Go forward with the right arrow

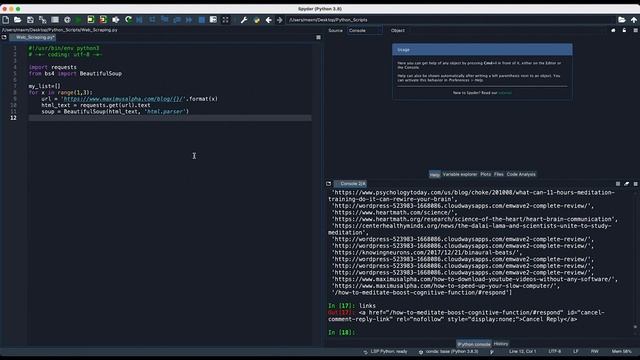coord(280,20)
